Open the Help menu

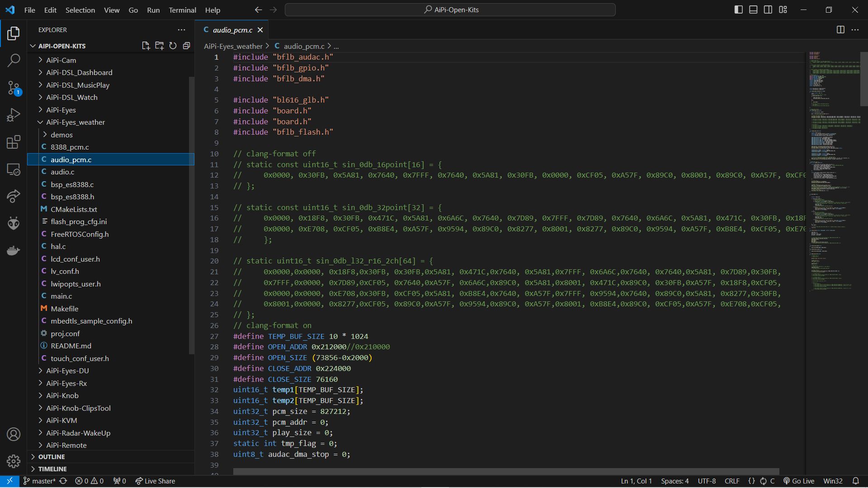point(212,10)
